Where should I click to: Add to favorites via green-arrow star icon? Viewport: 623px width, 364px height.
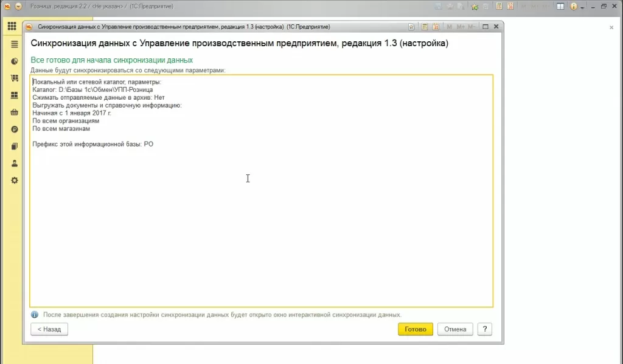point(475,6)
